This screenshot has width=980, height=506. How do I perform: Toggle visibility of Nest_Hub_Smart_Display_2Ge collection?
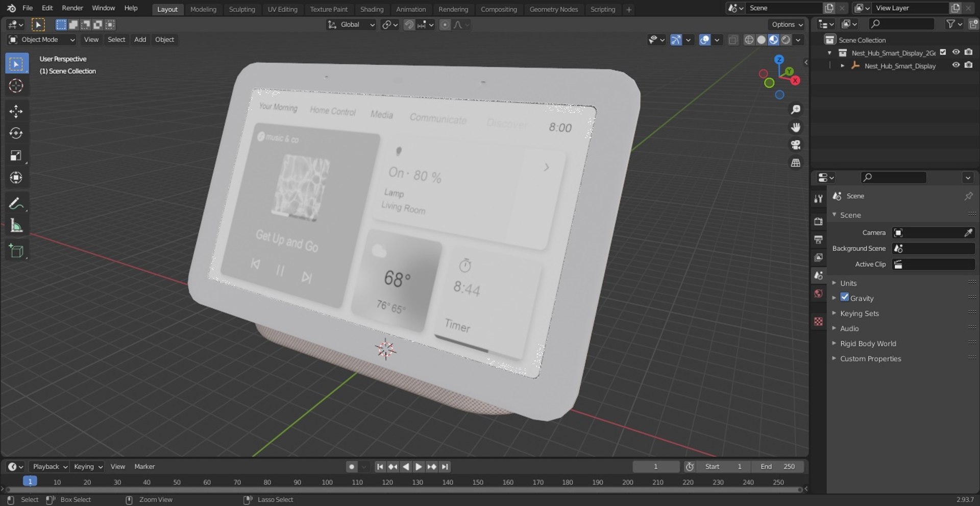coord(956,52)
